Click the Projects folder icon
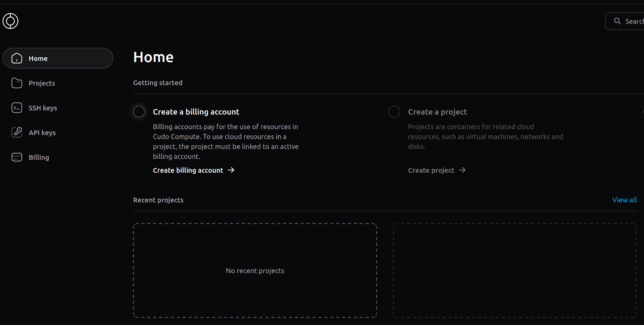Image resolution: width=644 pixels, height=325 pixels. coord(17,83)
